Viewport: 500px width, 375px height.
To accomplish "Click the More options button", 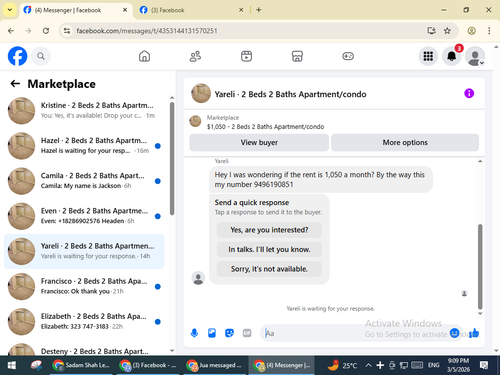I will pyautogui.click(x=405, y=142).
